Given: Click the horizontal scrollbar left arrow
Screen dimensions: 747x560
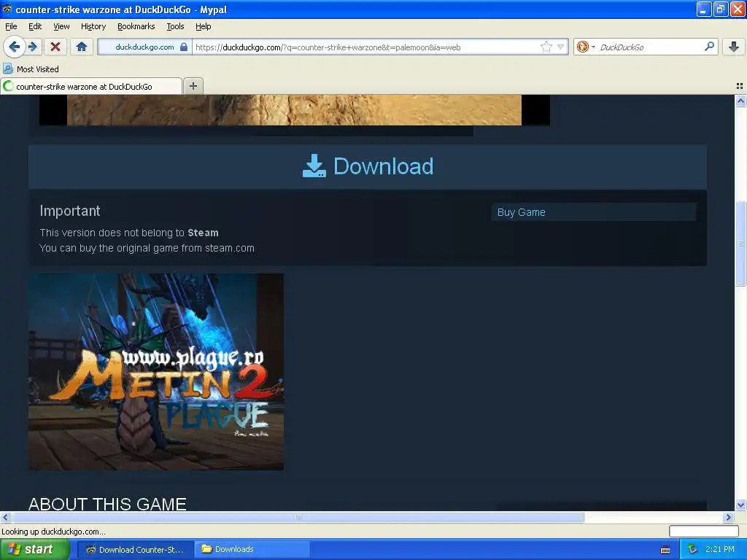Looking at the screenshot, I should pyautogui.click(x=5, y=517).
